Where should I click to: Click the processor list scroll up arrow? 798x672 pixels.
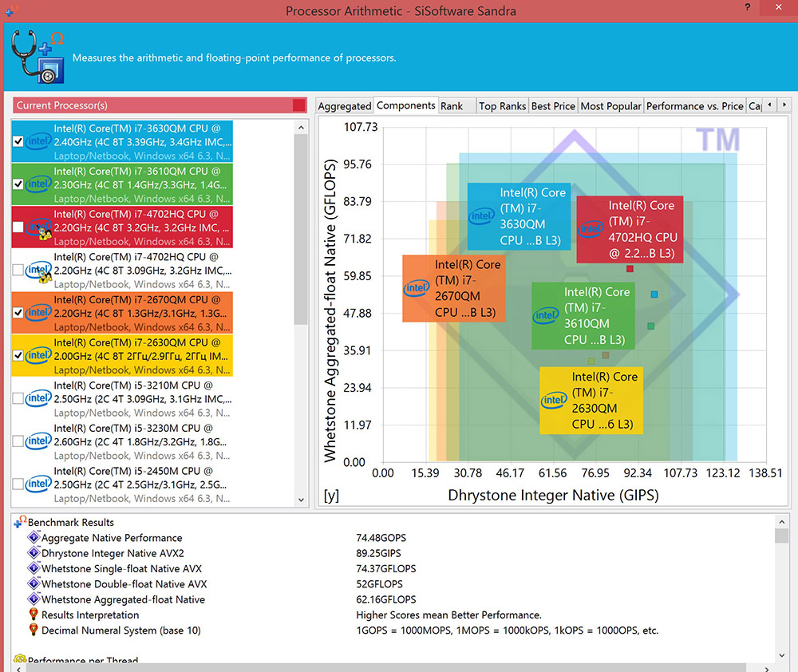coord(301,127)
